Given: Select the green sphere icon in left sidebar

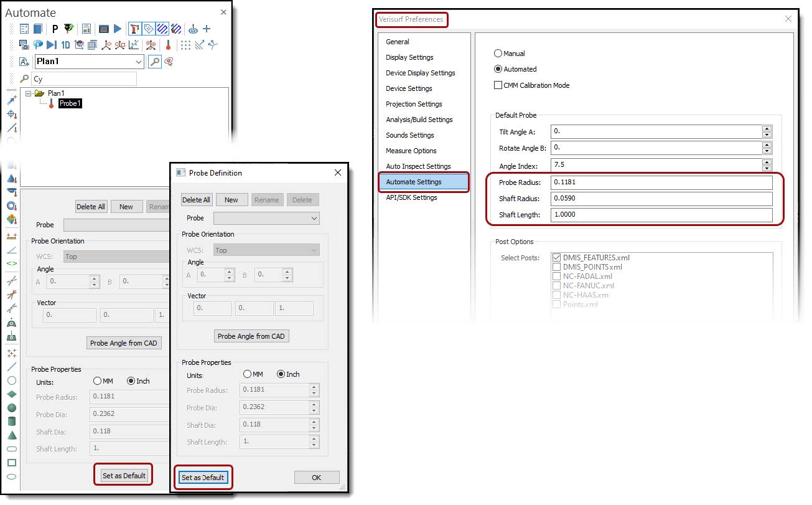Looking at the screenshot, I should [x=11, y=407].
